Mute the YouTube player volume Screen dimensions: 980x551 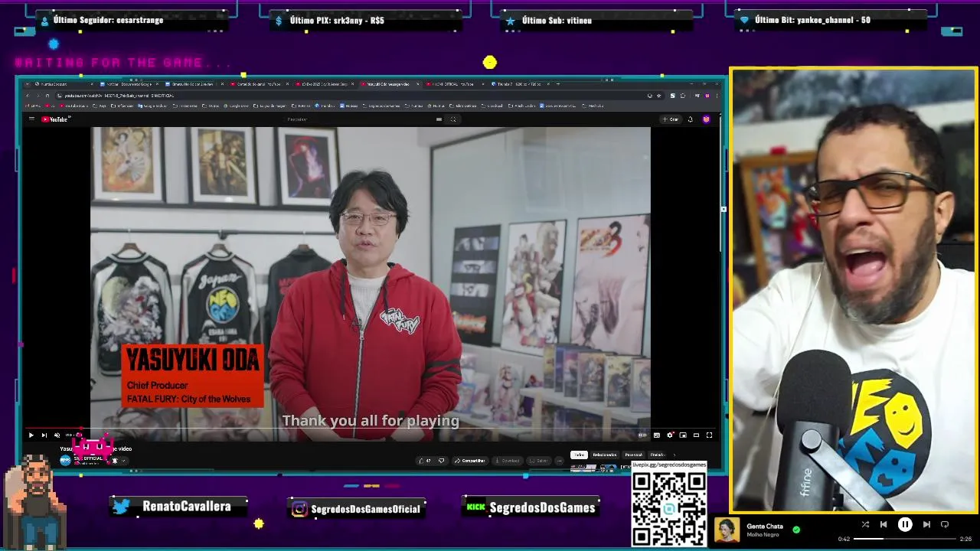(x=57, y=435)
